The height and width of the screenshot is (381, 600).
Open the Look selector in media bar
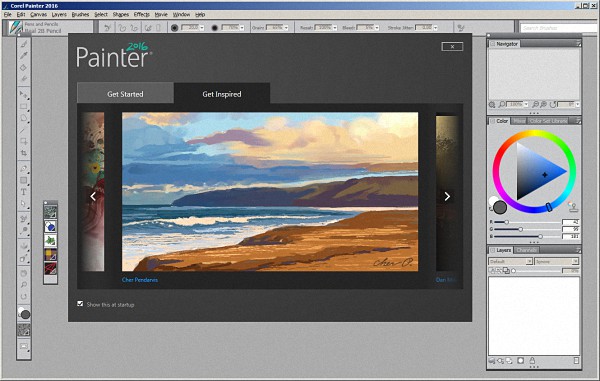point(50,269)
